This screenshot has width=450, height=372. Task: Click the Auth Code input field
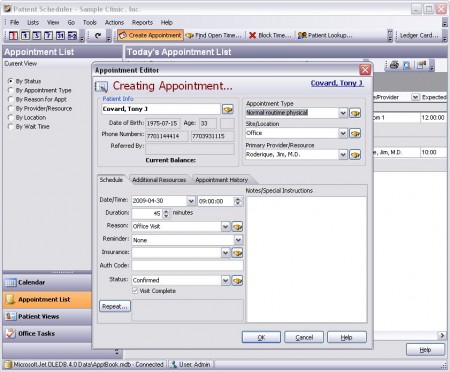(187, 265)
